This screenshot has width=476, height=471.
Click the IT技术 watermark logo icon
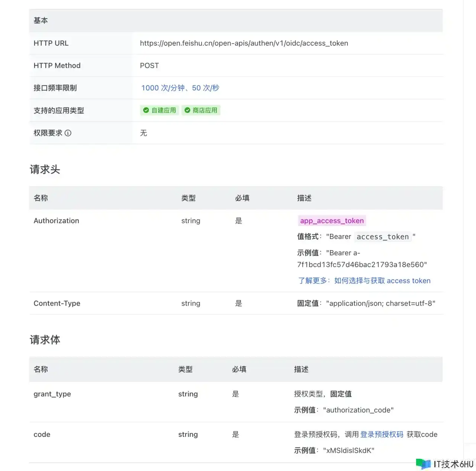[x=423, y=464]
